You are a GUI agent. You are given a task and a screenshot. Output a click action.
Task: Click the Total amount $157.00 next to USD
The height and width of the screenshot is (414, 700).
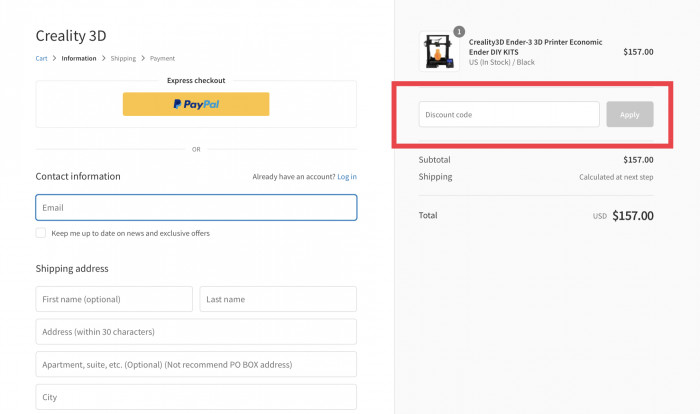tap(633, 216)
